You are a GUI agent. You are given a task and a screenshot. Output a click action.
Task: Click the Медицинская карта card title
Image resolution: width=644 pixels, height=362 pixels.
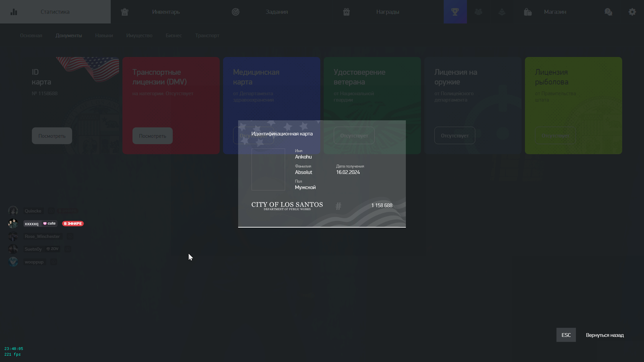[x=256, y=77]
